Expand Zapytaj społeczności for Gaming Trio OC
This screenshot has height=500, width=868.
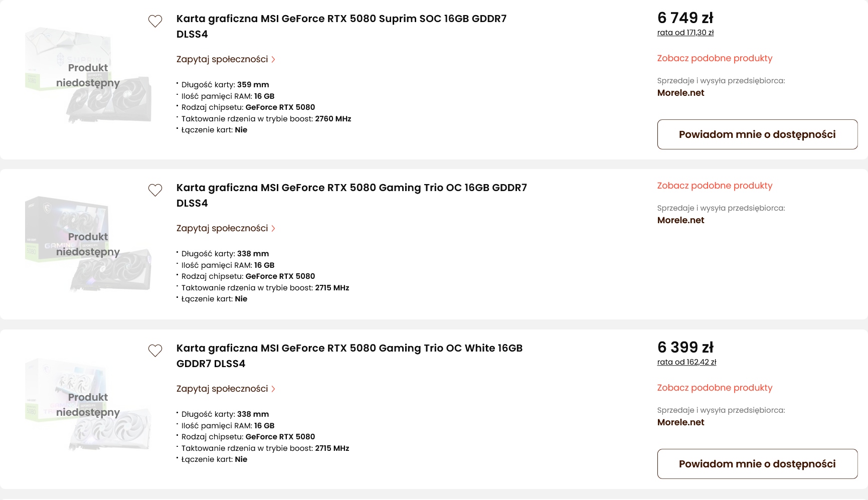tap(226, 228)
